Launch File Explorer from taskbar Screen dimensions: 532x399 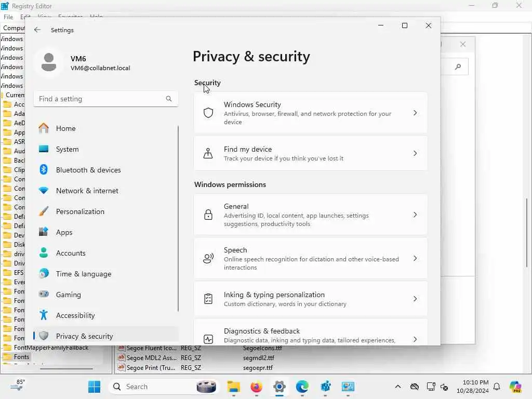pos(234,387)
